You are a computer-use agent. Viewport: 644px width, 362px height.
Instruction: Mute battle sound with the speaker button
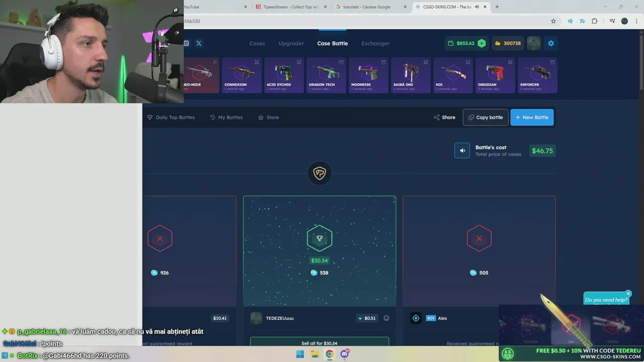click(462, 151)
